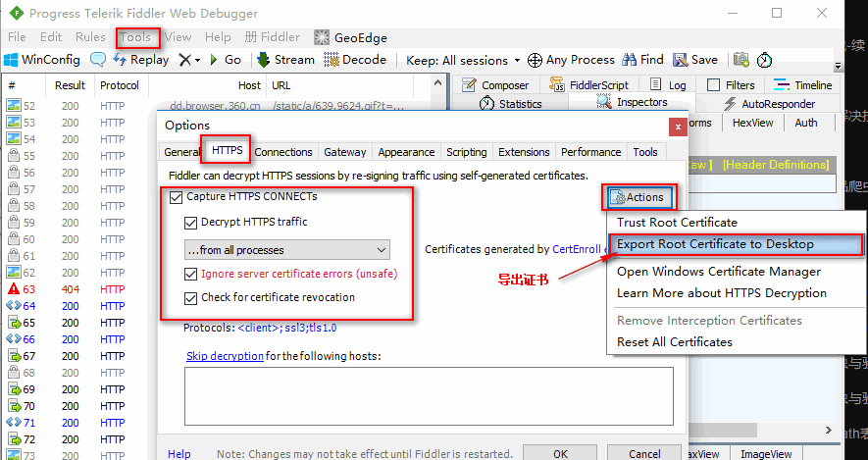Open the HexView inspector tab
Image resolution: width=868 pixels, height=460 pixels.
(752, 123)
